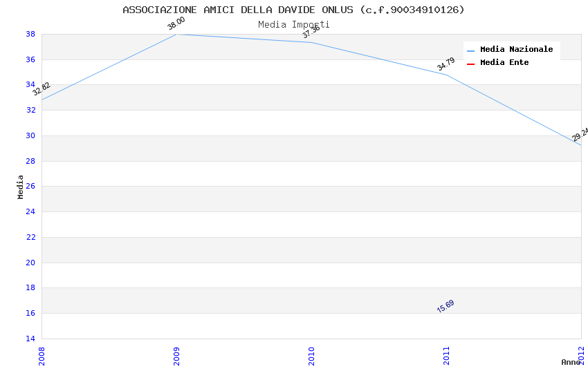588x380 pixels.
Task: Click the y-axis value 20
Action: pos(30,263)
